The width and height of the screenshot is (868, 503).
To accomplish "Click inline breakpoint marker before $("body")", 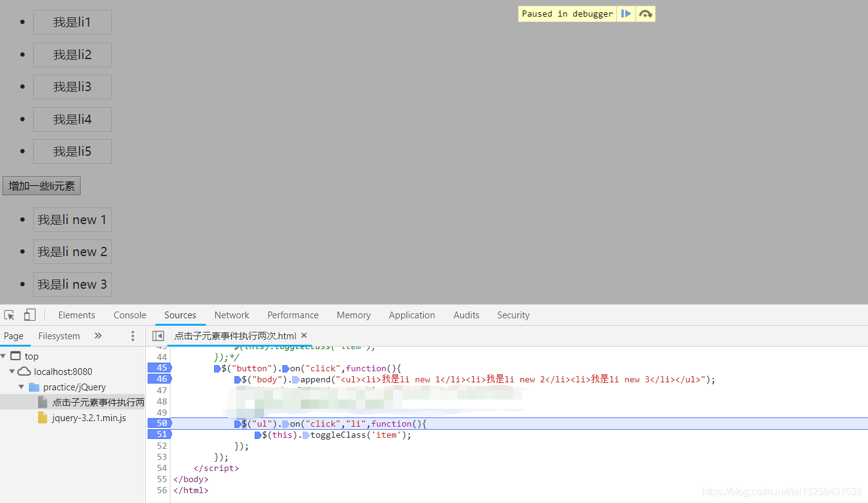I will click(x=237, y=379).
